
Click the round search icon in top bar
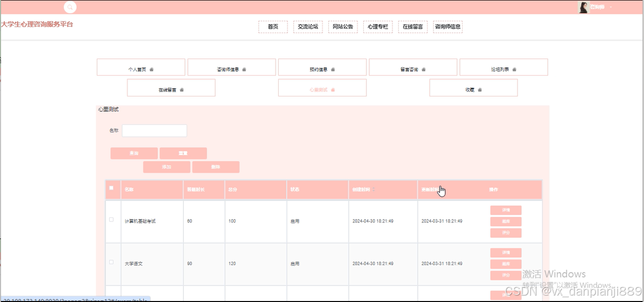70,7
